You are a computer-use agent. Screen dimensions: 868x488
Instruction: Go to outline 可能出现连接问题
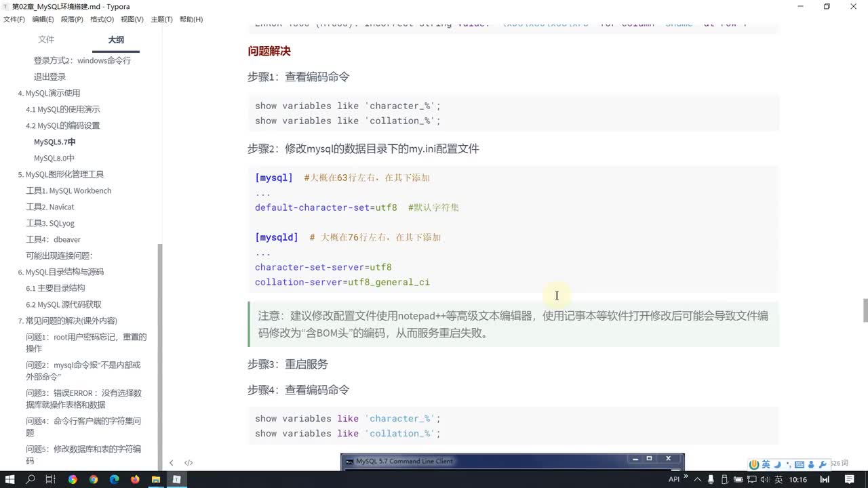(x=59, y=256)
